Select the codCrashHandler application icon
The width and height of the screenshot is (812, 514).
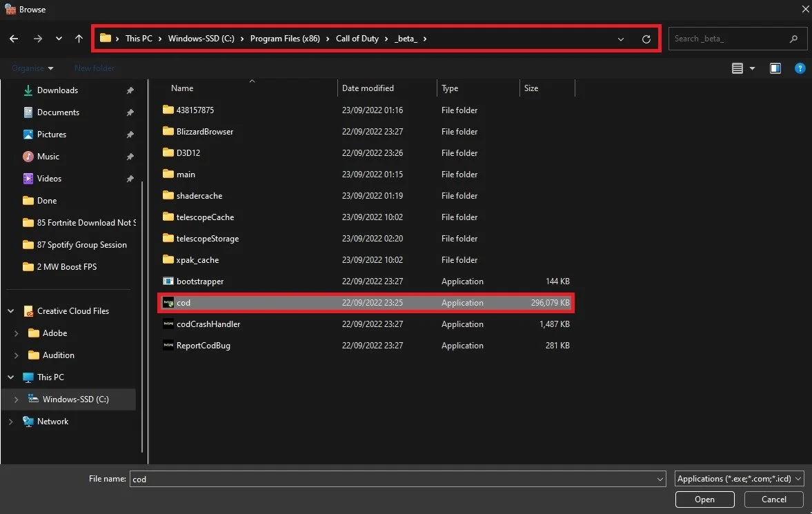168,324
